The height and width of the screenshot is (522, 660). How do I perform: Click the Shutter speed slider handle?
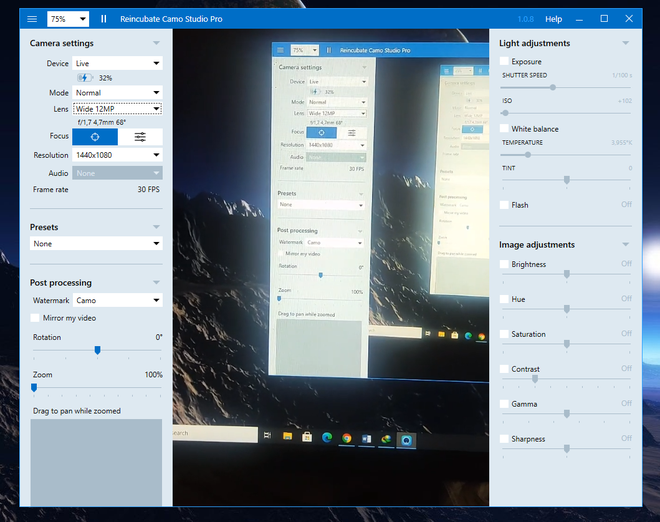pos(553,88)
